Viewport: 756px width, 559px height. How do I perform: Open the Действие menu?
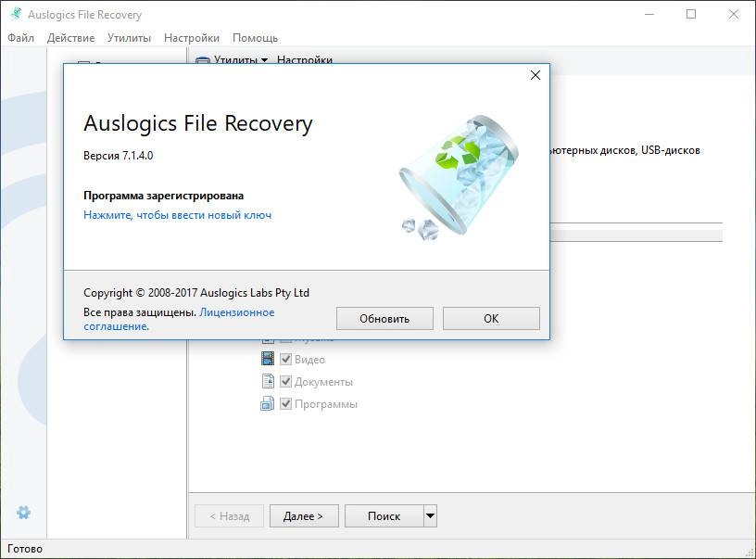(70, 38)
